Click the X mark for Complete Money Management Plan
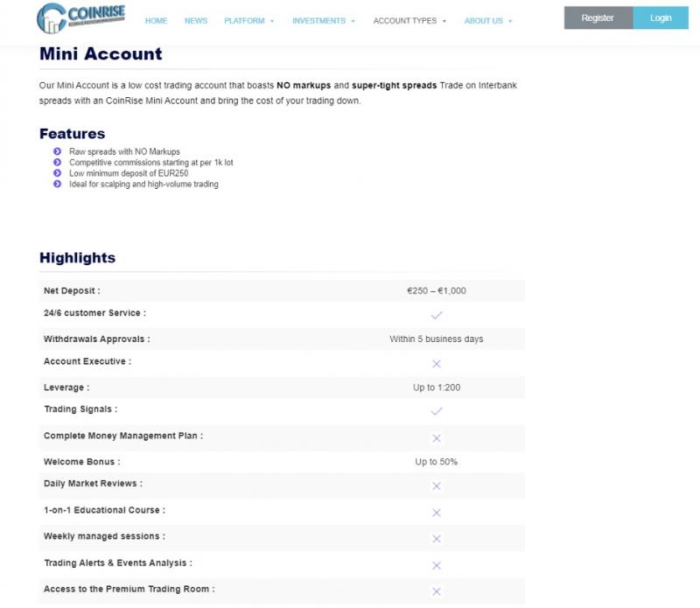 pyautogui.click(x=436, y=438)
